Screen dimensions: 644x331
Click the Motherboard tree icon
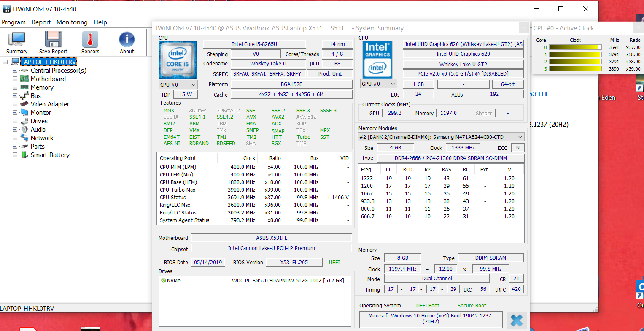pyautogui.click(x=24, y=79)
